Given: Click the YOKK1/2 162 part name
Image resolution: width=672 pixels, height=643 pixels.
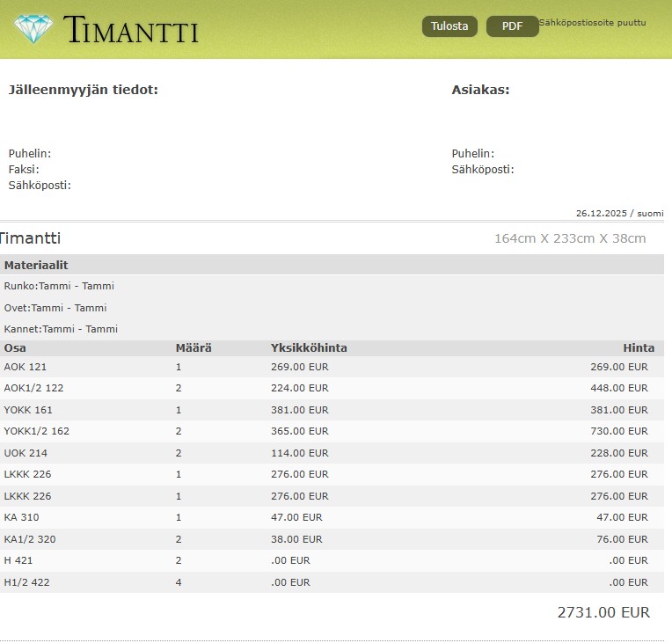Looking at the screenshot, I should [36, 431].
